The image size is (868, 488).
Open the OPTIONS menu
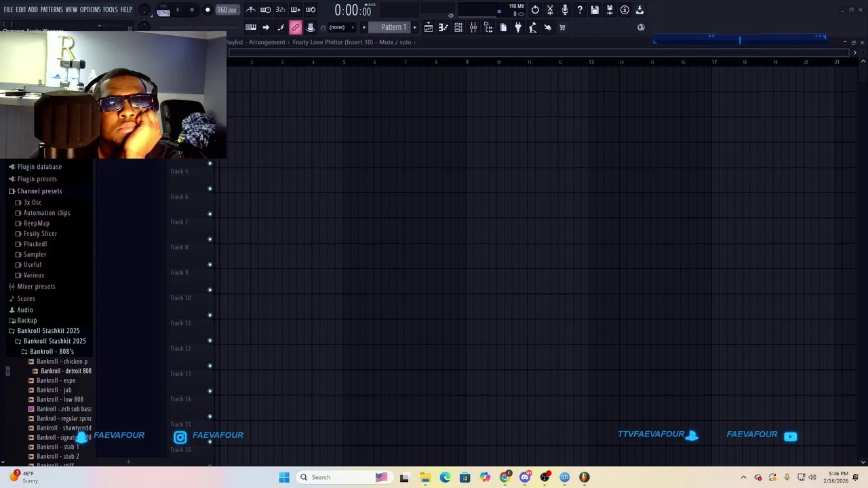(x=90, y=9)
